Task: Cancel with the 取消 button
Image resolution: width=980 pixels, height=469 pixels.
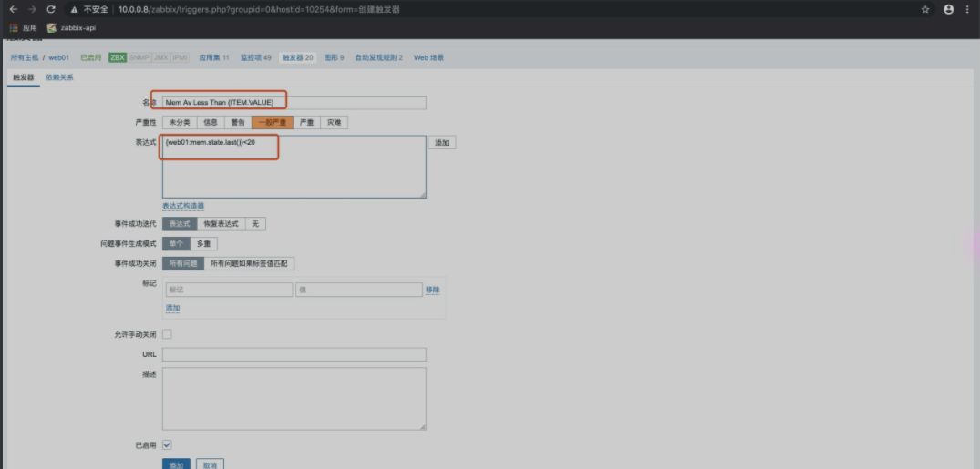Action: point(210,464)
